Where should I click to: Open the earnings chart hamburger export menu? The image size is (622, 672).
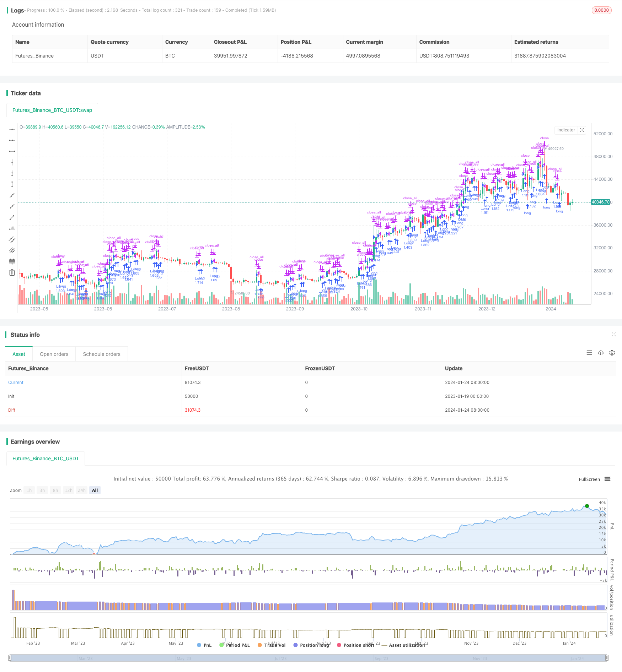point(607,479)
